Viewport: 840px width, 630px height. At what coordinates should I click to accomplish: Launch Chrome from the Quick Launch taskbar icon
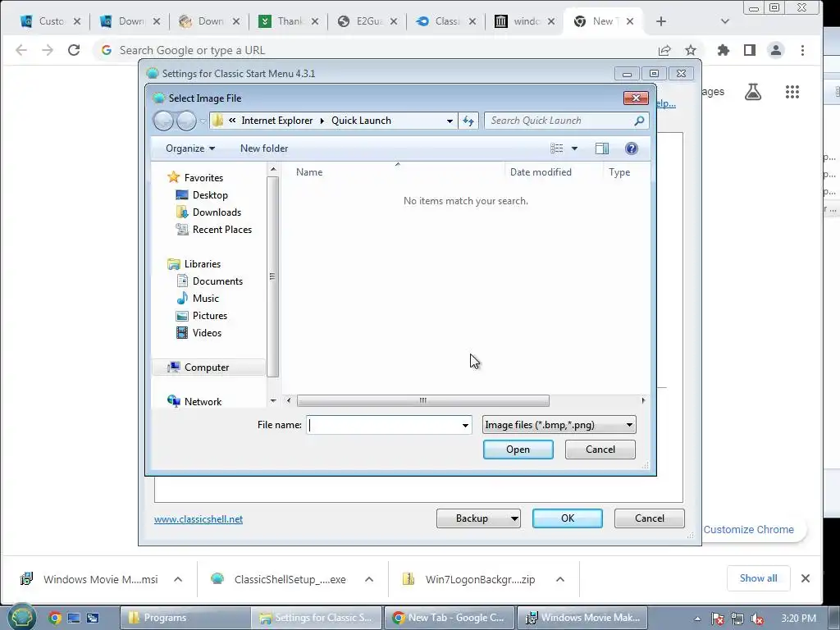[55, 618]
